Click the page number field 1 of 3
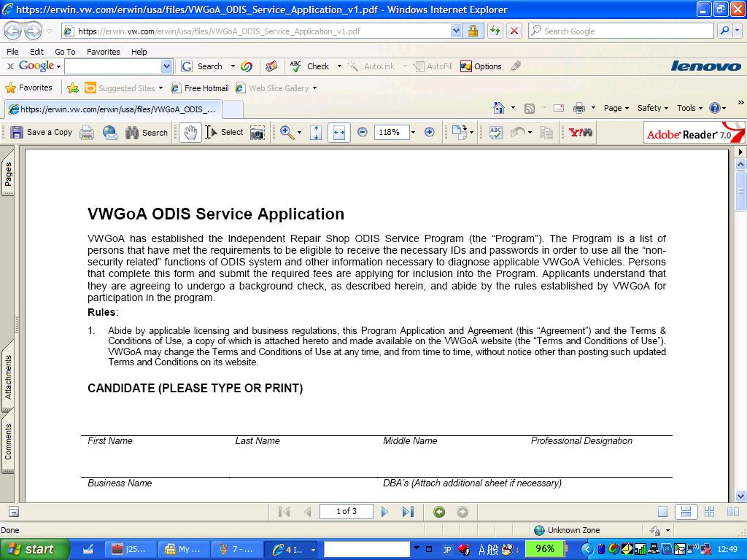 [347, 511]
